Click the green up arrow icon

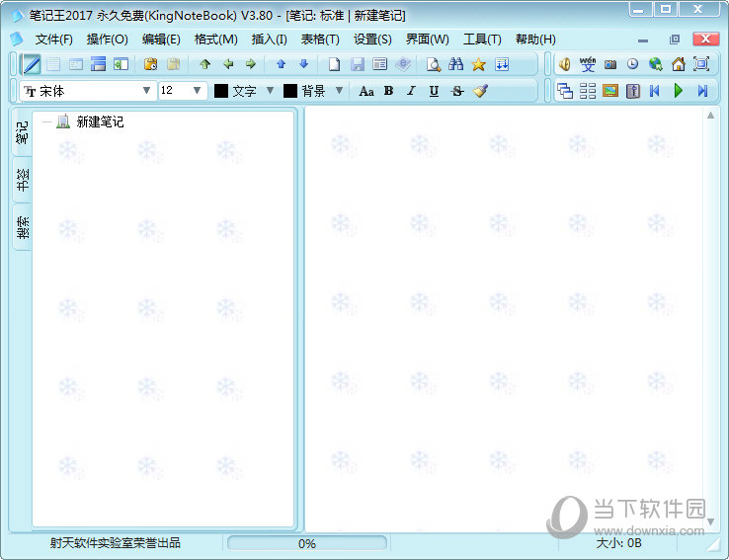(204, 64)
